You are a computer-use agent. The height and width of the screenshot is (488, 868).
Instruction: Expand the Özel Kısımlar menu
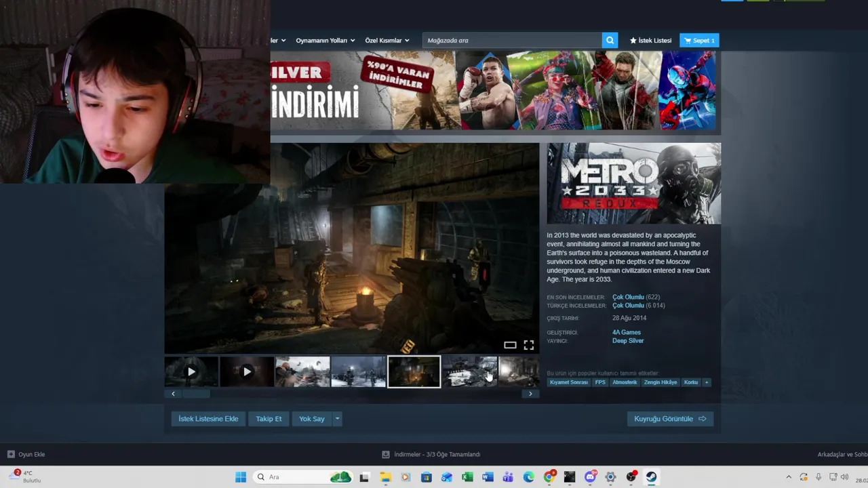click(x=387, y=41)
